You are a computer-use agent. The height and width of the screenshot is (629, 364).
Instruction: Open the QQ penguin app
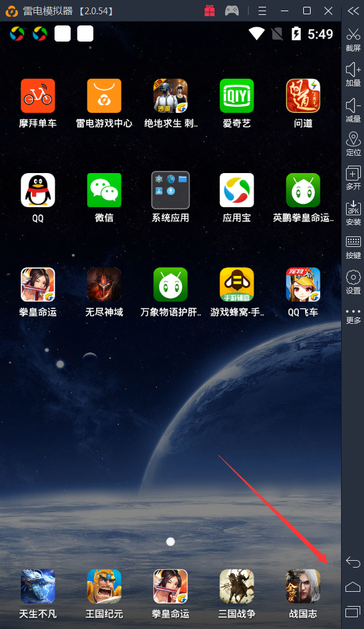click(x=38, y=190)
